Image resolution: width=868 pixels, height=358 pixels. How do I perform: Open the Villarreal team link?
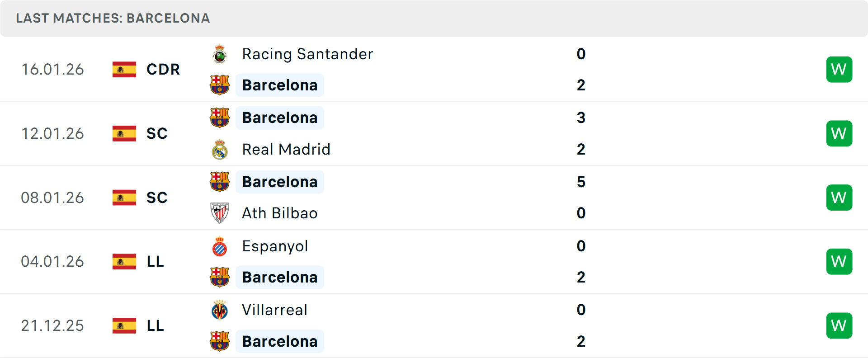pos(274,310)
